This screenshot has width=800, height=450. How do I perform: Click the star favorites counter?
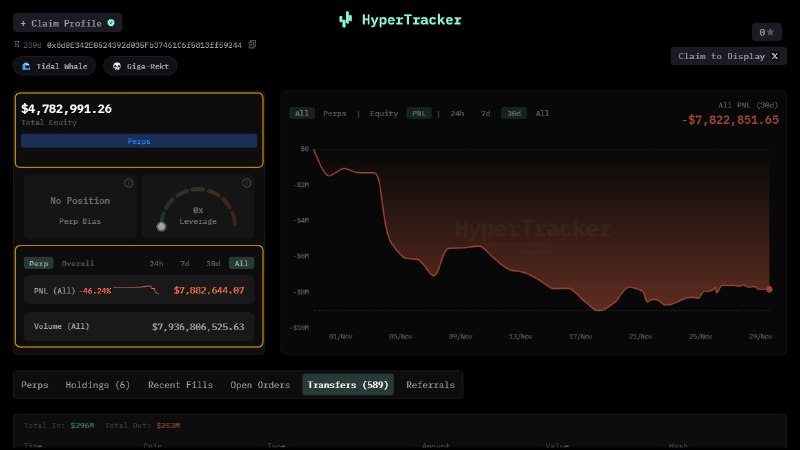click(766, 32)
